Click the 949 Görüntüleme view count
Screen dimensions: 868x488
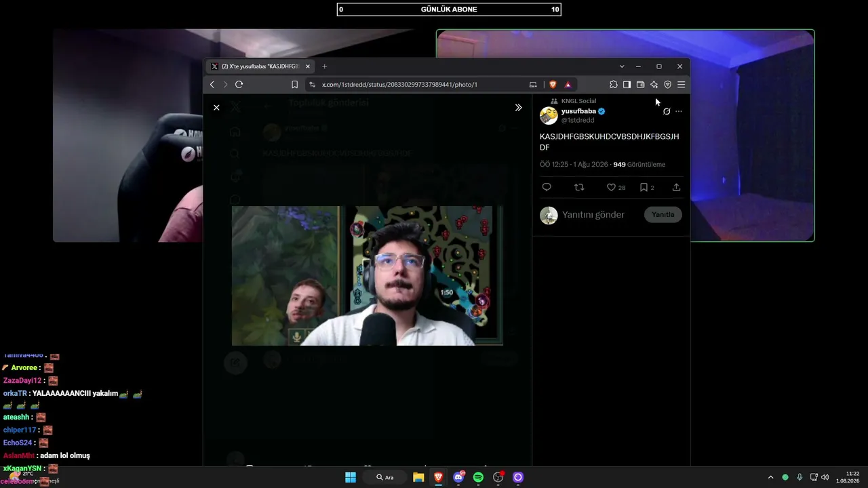639,165
